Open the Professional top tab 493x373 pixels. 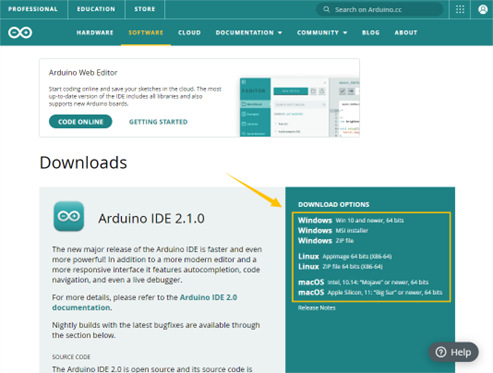point(33,9)
